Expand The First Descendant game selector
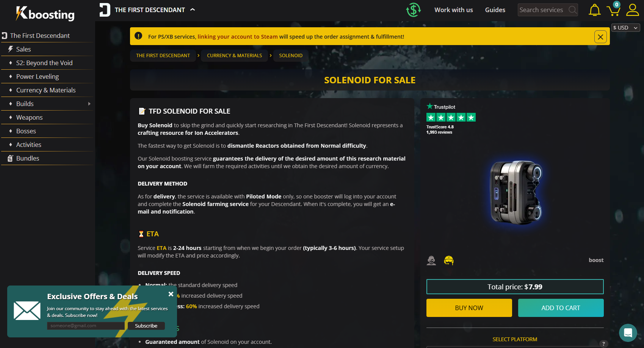 [148, 10]
